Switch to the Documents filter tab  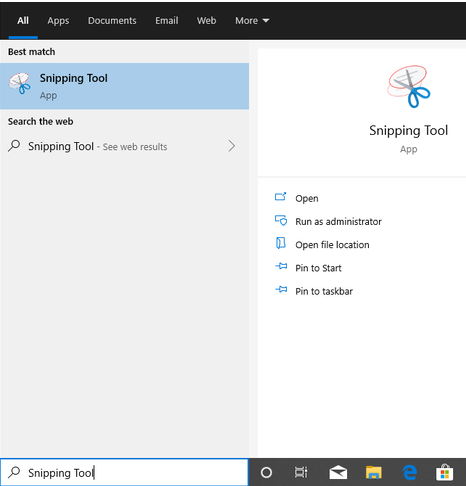pos(112,21)
